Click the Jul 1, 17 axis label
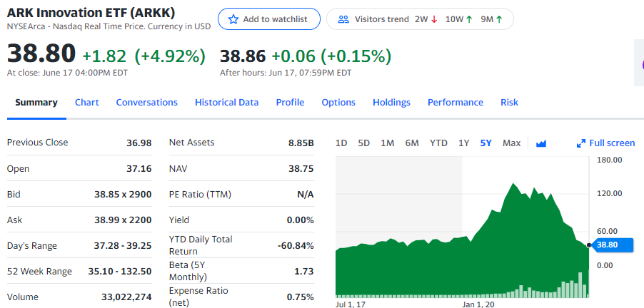Image resolution: width=644 pixels, height=308 pixels. (x=351, y=304)
